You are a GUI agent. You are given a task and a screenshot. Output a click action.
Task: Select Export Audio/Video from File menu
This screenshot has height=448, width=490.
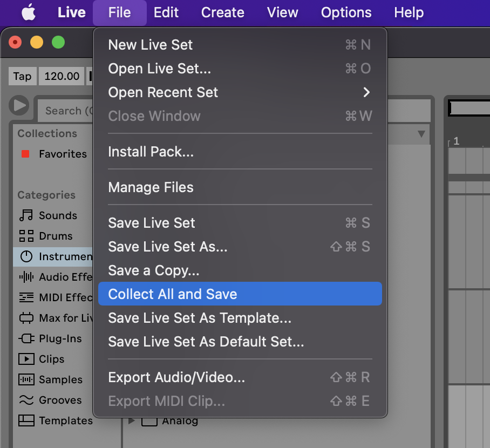click(x=176, y=377)
